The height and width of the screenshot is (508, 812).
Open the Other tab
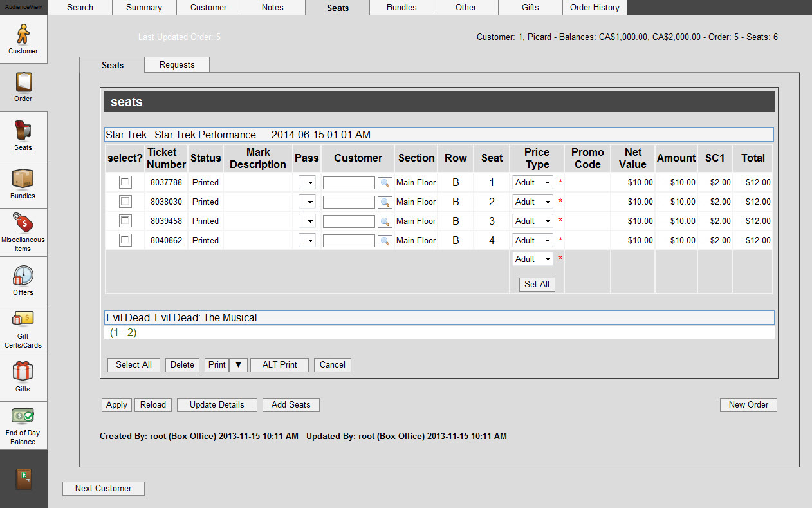(x=466, y=7)
